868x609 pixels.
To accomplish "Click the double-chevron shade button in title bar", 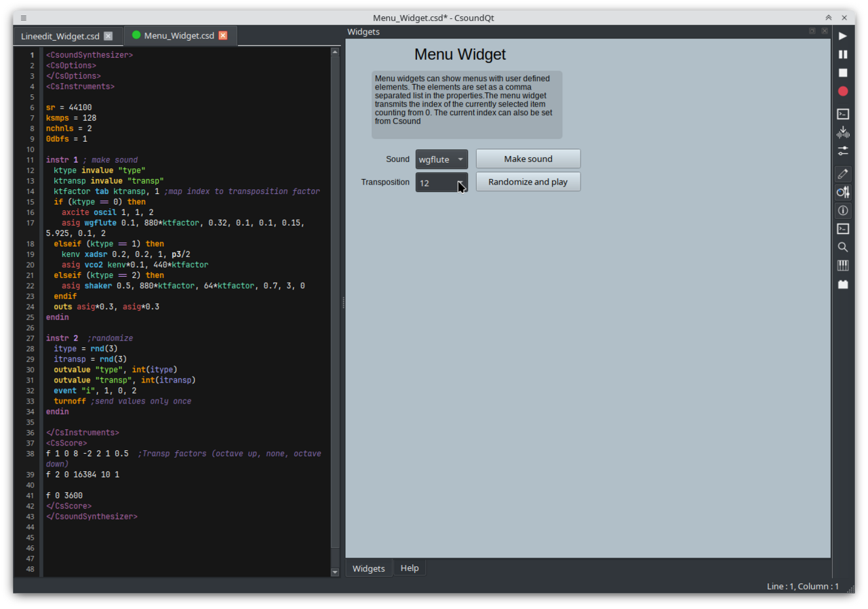I will [x=829, y=18].
